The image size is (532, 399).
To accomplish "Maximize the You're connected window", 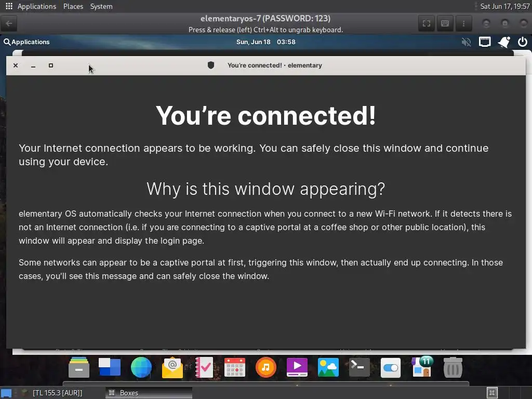I will coord(51,65).
